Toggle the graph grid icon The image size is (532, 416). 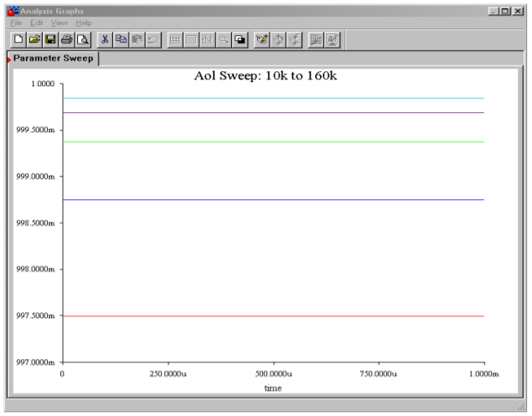coord(175,39)
